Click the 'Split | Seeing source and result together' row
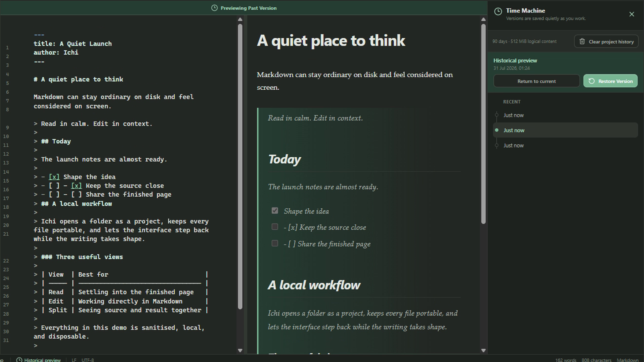Image resolution: width=644 pixels, height=362 pixels. click(x=121, y=310)
